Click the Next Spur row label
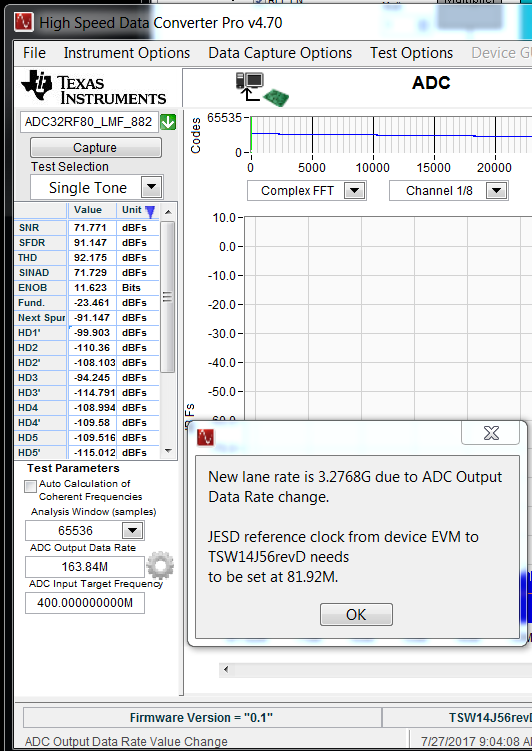The height and width of the screenshot is (751, 532). [41, 318]
